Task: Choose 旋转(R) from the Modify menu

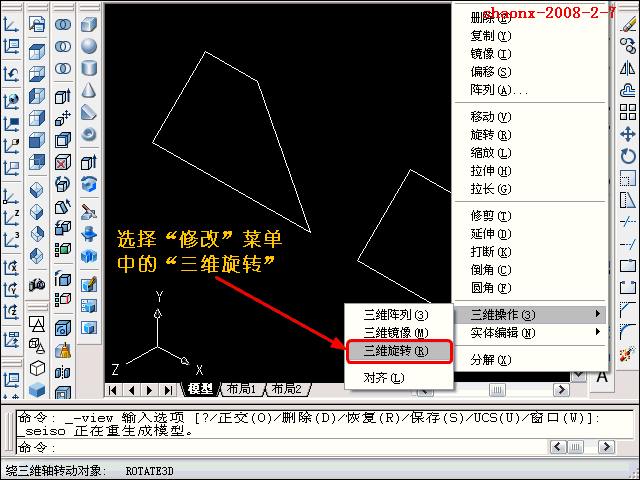Action: coord(530,135)
